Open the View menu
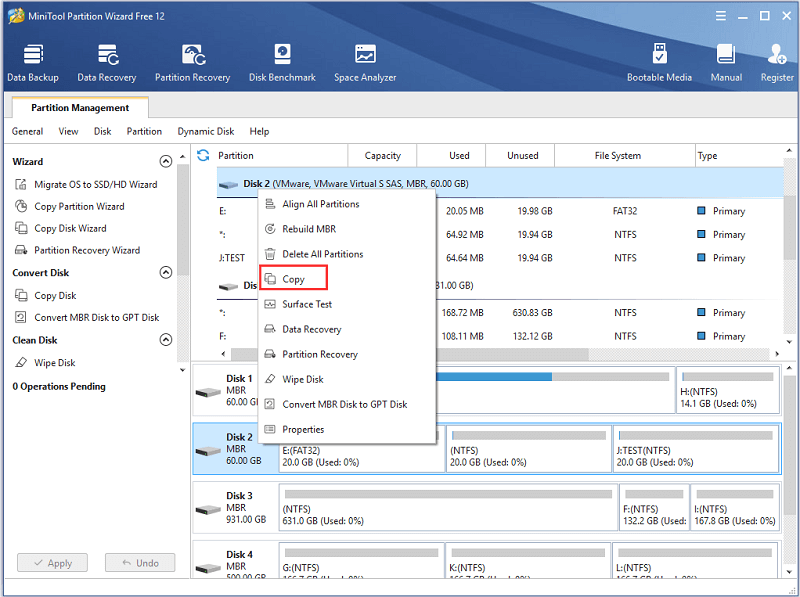Image resolution: width=800 pixels, height=597 pixels. click(x=68, y=131)
